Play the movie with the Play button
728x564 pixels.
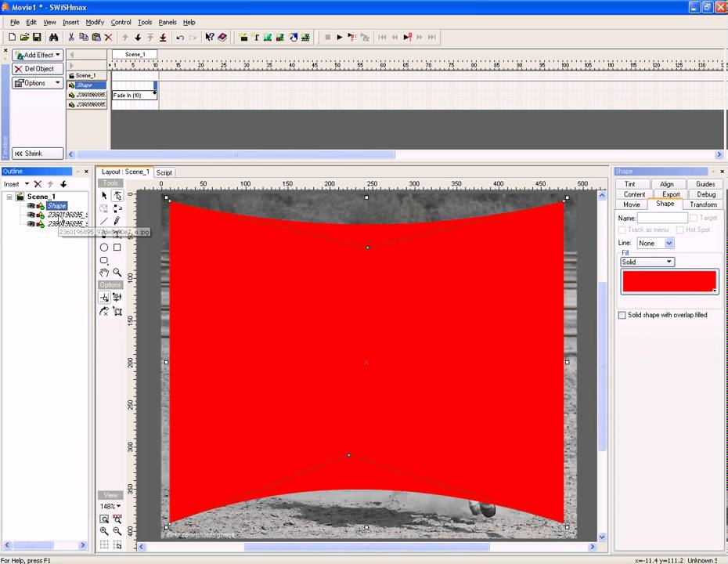click(340, 37)
